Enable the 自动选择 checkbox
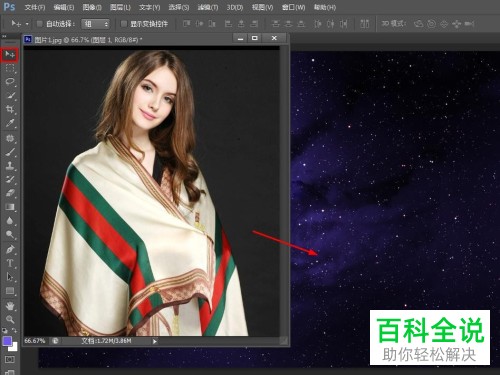The width and height of the screenshot is (500, 375). (x=39, y=24)
